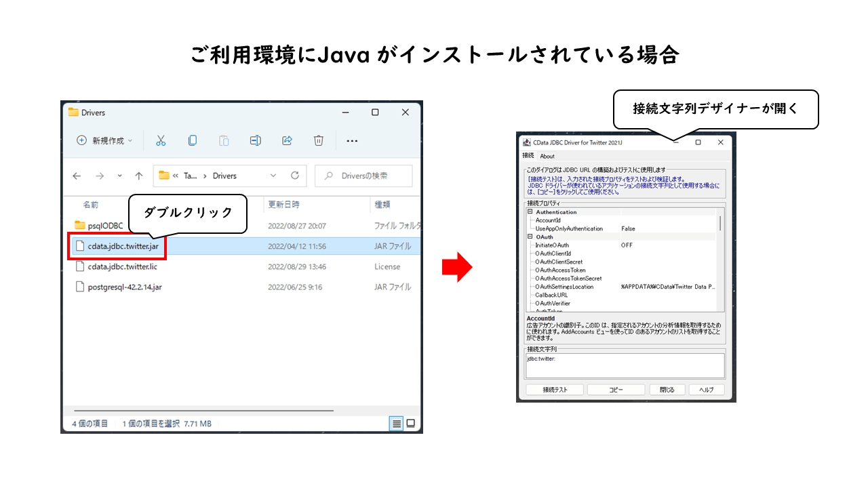Switch to the About tab
Screen dimensions: 868x488
pos(547,156)
